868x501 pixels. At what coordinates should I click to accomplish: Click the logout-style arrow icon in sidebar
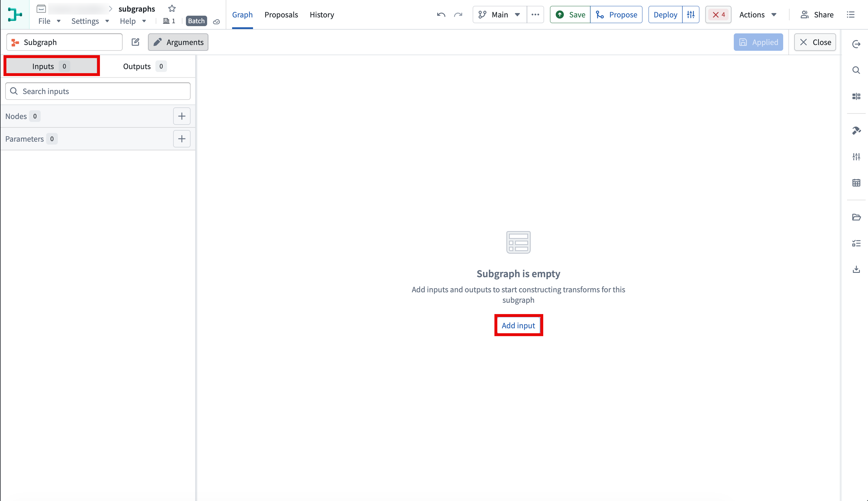pyautogui.click(x=856, y=44)
